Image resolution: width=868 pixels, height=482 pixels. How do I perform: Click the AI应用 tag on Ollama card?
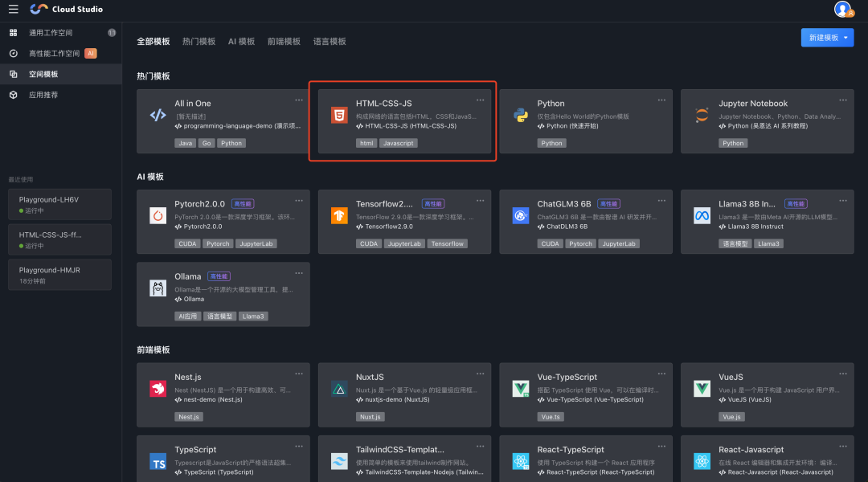pos(187,316)
